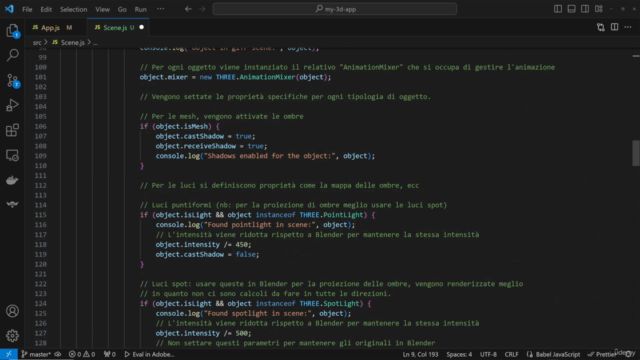This screenshot has width=640, height=360.
Task: Open the Accounts menu icon
Action: pos(12,311)
